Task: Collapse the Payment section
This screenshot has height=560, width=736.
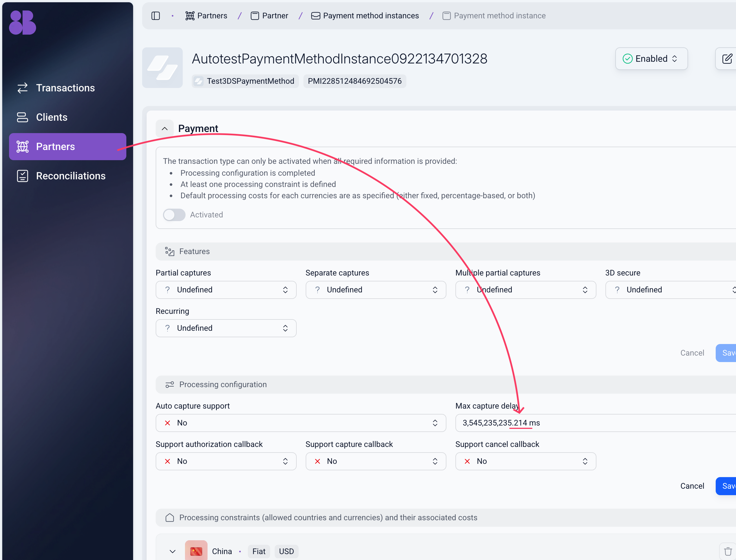Action: (x=165, y=128)
